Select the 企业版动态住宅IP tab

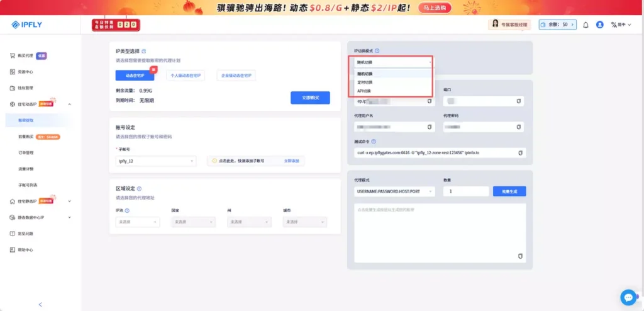236,76
